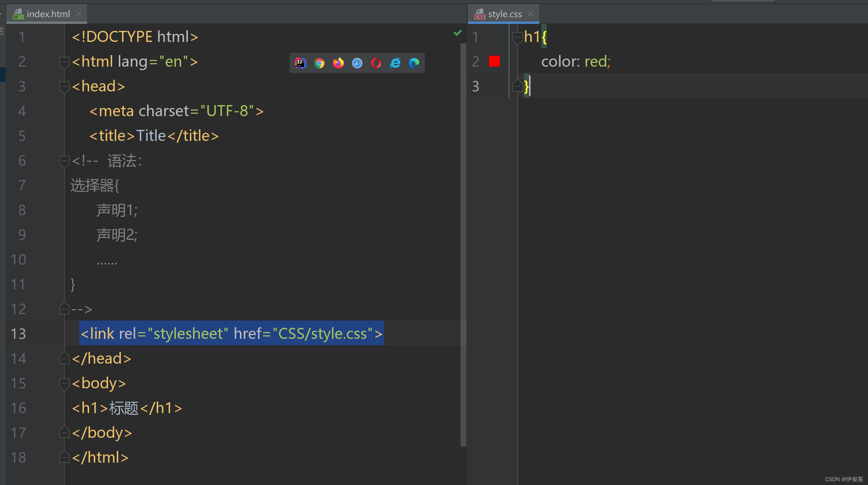Open page in Internet Explorer

click(x=395, y=63)
